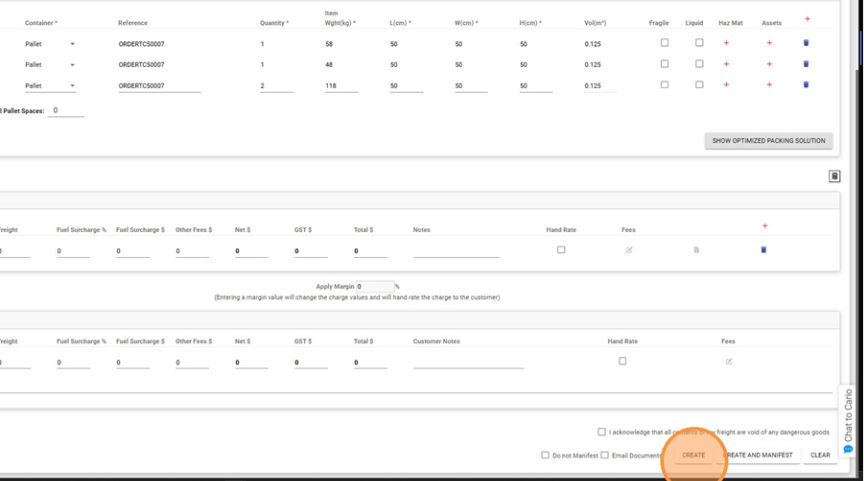This screenshot has height=481, width=864.
Task: Expand Container dropdown in the third row
Action: pos(72,86)
